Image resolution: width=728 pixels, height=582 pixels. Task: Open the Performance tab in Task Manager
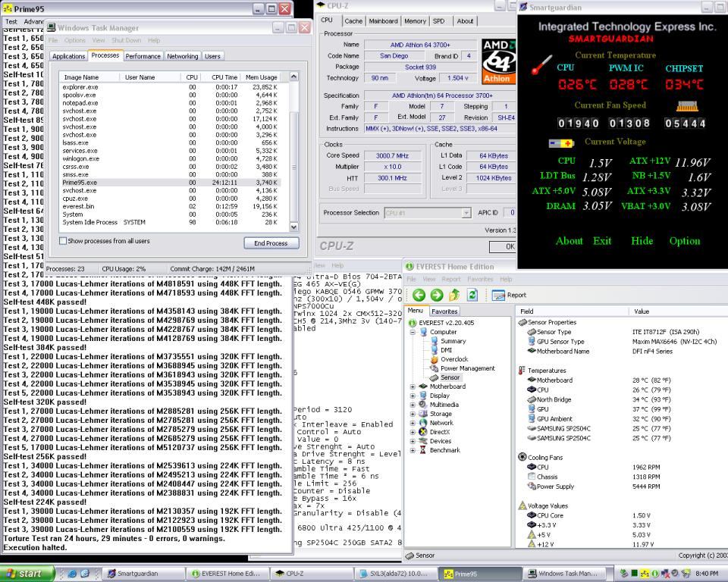coord(143,56)
